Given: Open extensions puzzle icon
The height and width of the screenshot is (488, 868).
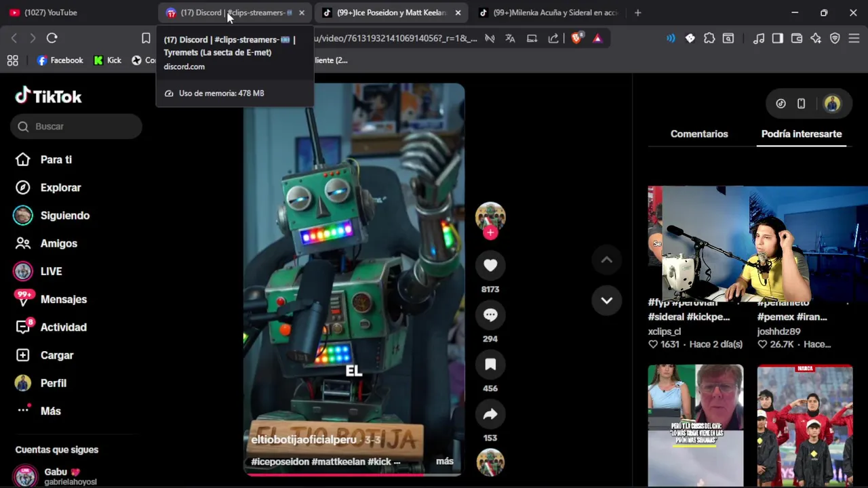Looking at the screenshot, I should click(x=709, y=38).
